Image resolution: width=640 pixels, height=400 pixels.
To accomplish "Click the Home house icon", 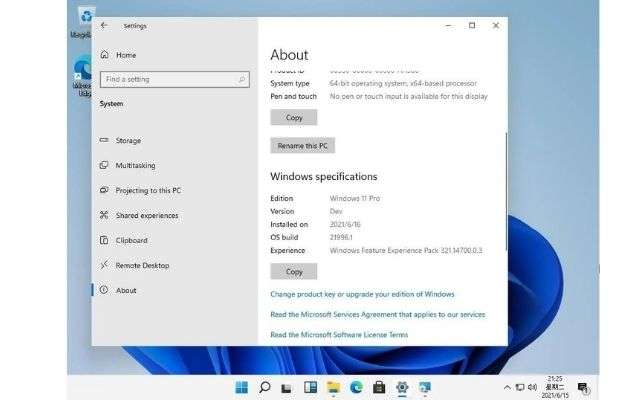I will pyautogui.click(x=104, y=54).
